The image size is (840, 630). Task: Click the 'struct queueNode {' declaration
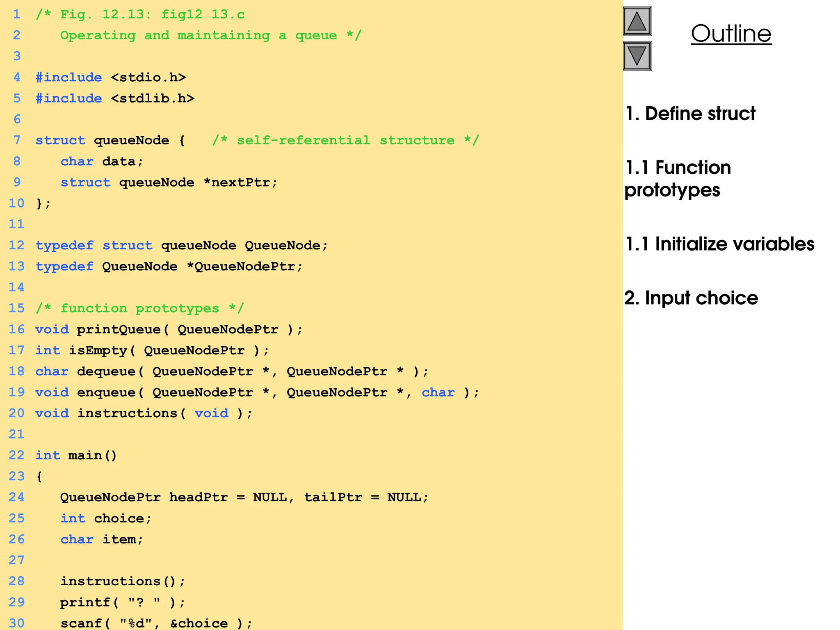click(110, 141)
